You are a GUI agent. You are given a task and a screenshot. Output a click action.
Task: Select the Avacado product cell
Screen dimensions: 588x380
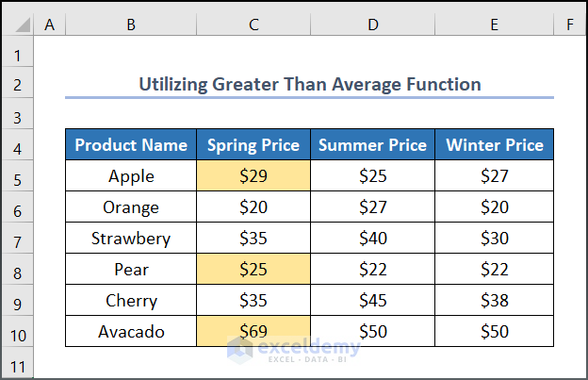pos(131,331)
